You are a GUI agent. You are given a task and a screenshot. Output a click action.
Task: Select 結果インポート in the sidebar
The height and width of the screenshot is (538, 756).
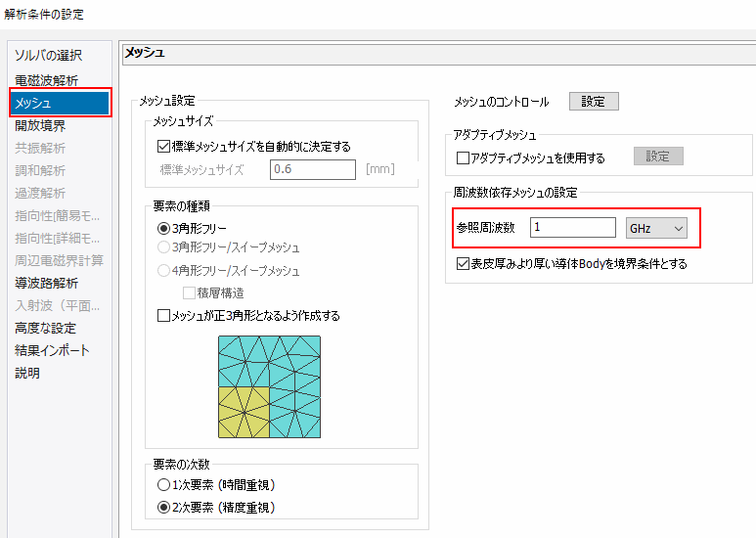click(x=52, y=350)
